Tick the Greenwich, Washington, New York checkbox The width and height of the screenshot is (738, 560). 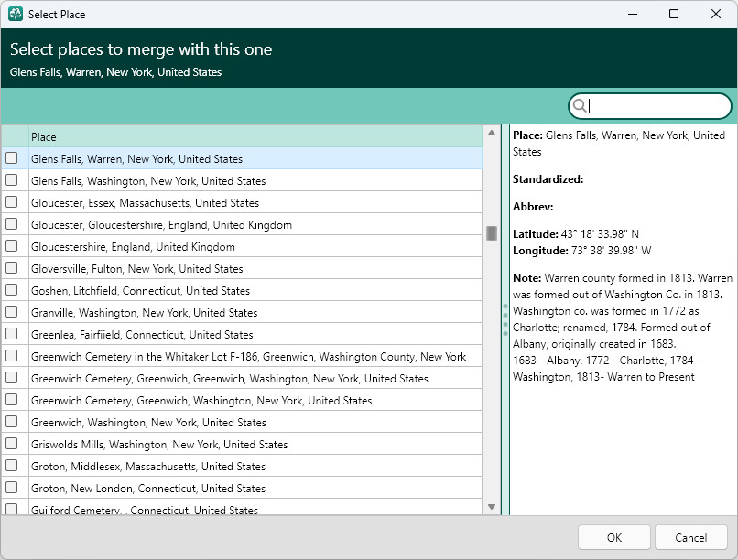point(12,422)
